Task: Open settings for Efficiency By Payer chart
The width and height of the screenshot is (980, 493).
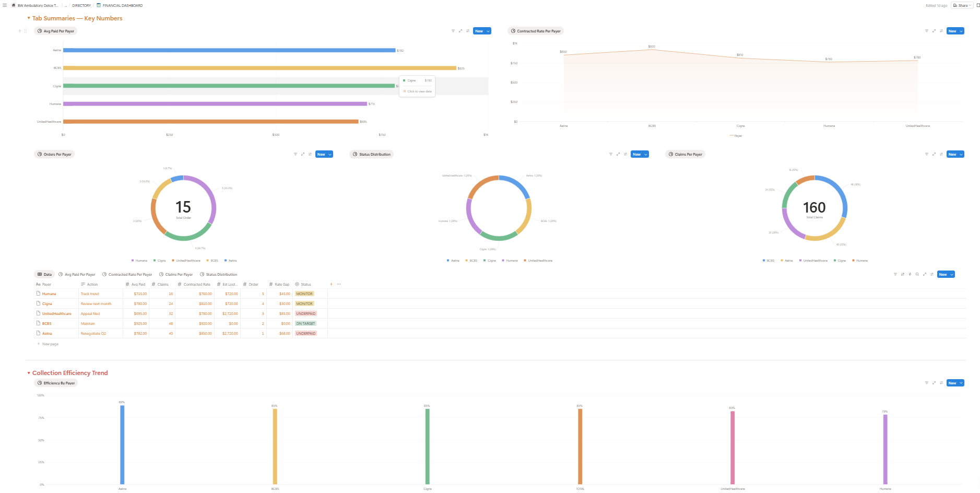Action: [x=941, y=383]
